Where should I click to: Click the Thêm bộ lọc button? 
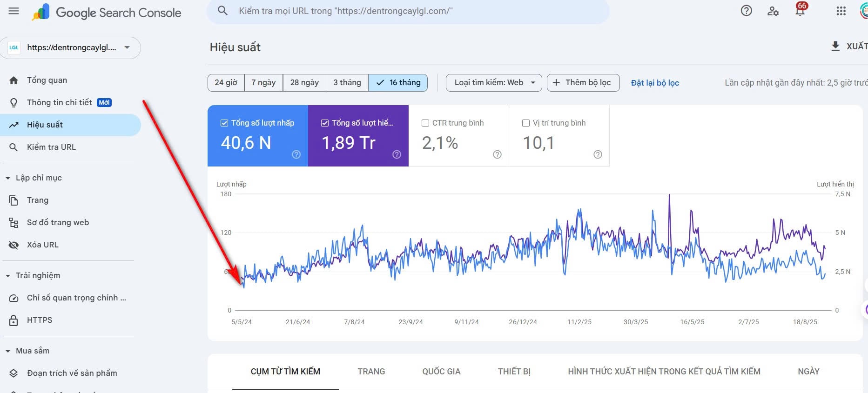tap(583, 83)
